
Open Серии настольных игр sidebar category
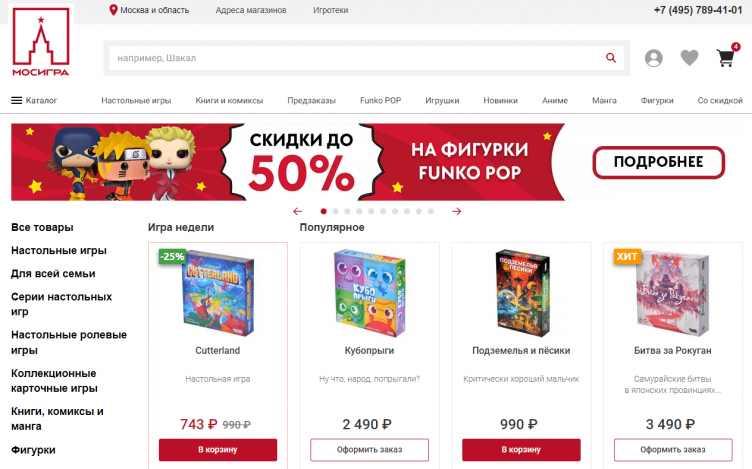(61, 304)
